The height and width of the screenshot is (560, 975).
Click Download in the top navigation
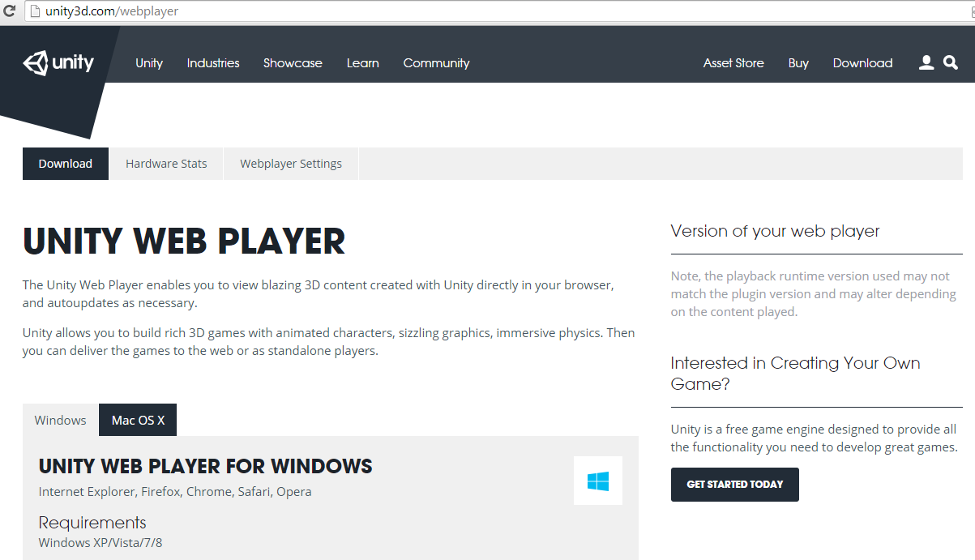coord(862,63)
